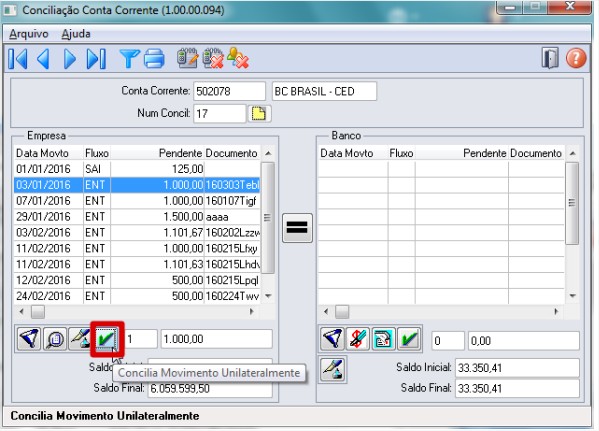Screen dimensions: 599x431
Task: Open the Arquivo menu
Action: click(x=29, y=34)
